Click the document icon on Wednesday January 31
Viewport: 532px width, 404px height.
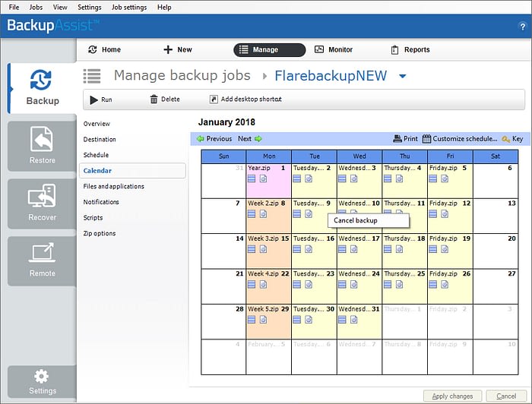(x=354, y=320)
